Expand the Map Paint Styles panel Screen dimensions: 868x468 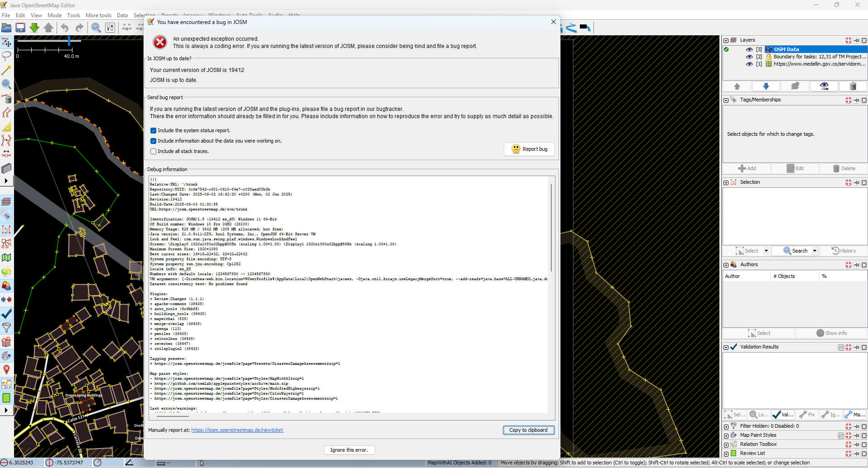coord(726,436)
